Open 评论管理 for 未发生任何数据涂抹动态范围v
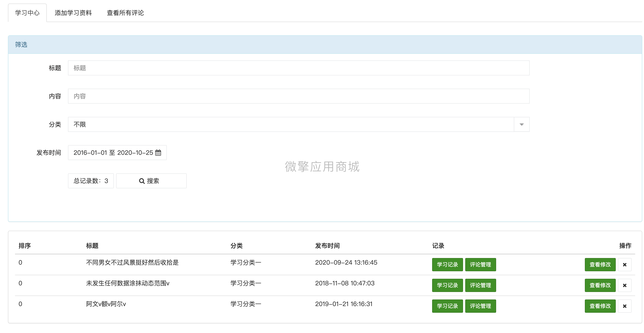This screenshot has height=333, width=644. click(480, 285)
